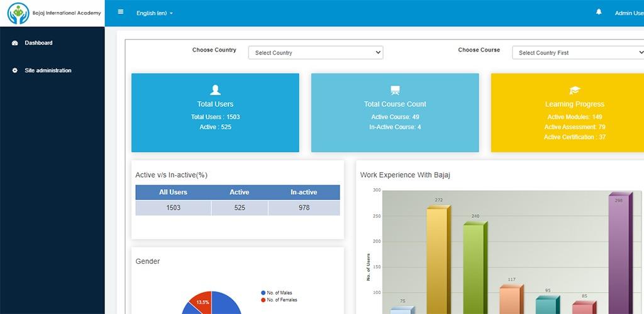644x314 pixels.
Task: Click the 'Active Assessment: 79' text
Action: 575,127
